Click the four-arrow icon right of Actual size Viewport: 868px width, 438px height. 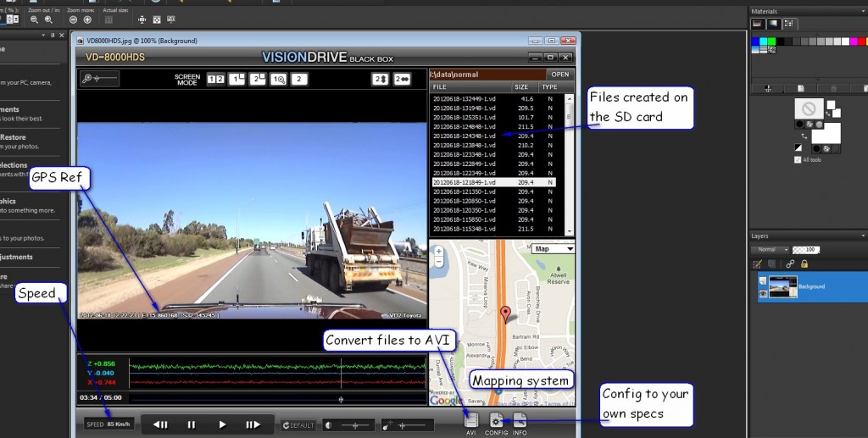pyautogui.click(x=142, y=20)
